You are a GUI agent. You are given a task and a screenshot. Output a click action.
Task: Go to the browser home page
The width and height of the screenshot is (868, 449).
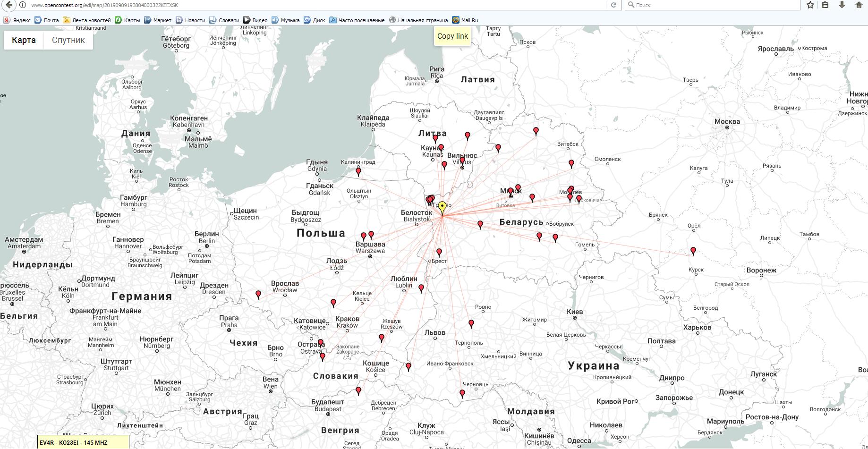pyautogui.click(x=859, y=5)
